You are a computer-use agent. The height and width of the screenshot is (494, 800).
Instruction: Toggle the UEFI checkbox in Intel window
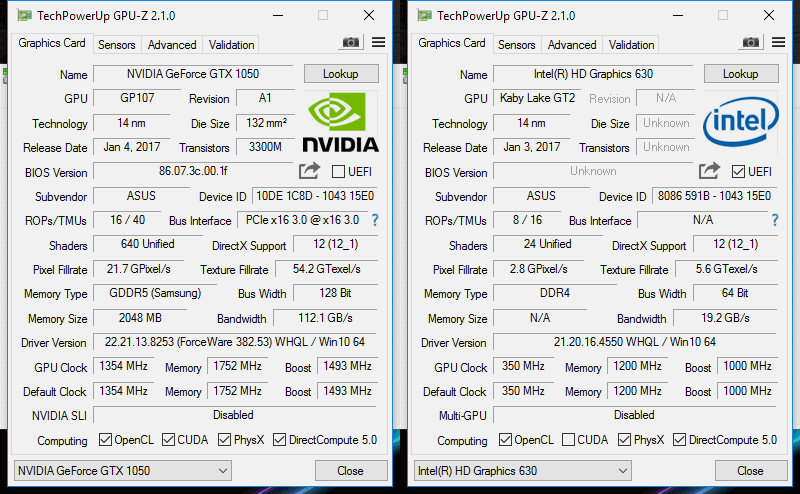coord(738,171)
